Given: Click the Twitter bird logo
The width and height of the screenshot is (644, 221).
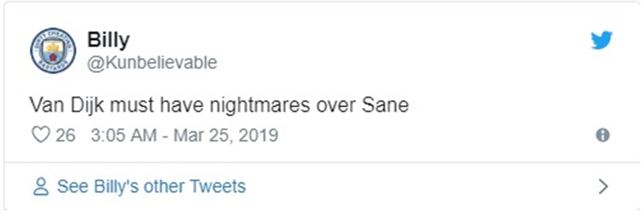Looking at the screenshot, I should (601, 40).
